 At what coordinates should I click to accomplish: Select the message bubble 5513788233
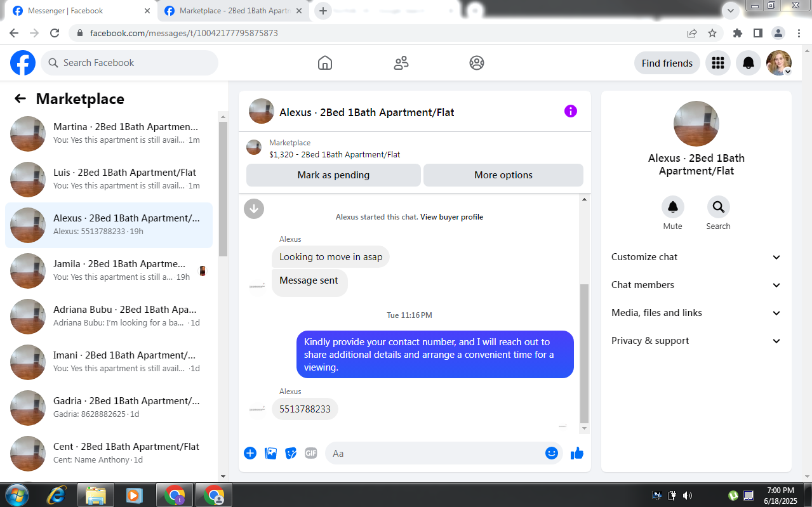pyautogui.click(x=305, y=409)
